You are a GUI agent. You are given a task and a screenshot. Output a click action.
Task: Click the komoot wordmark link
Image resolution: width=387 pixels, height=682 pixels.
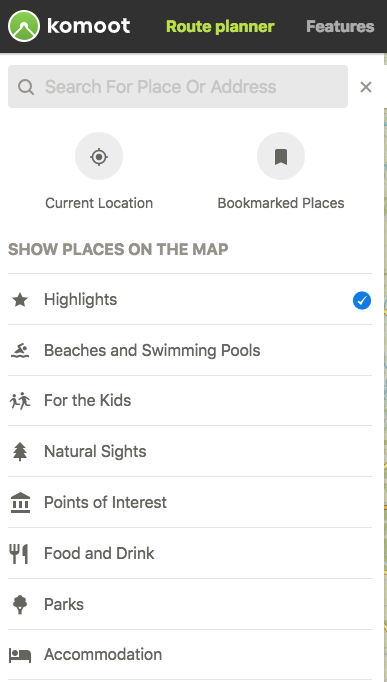(88, 26)
